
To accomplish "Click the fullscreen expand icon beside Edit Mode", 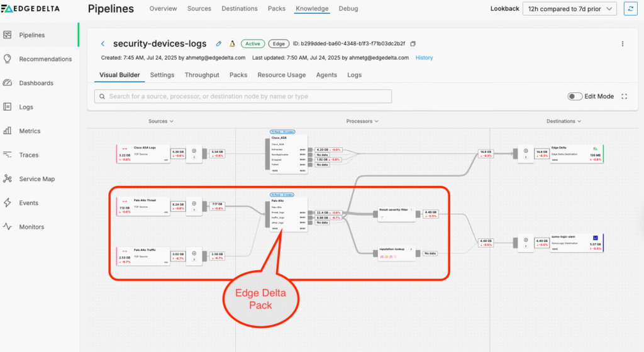I will coord(625,96).
